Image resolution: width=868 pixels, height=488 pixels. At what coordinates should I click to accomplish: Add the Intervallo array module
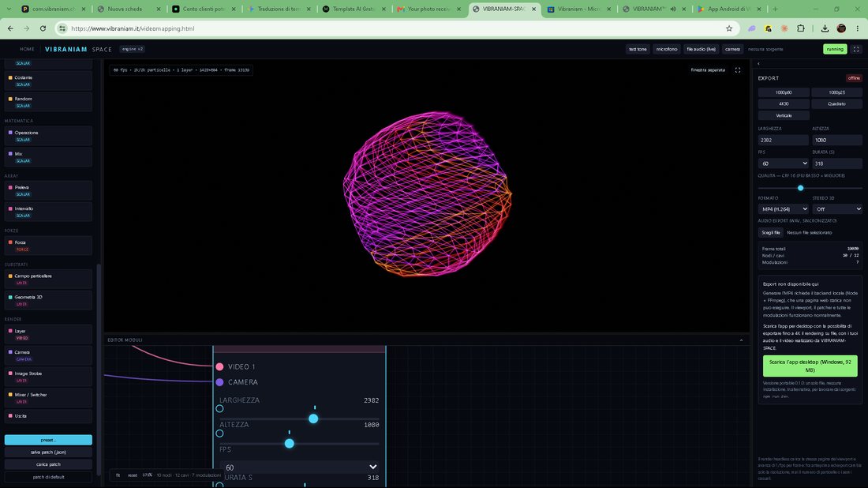[x=48, y=212]
